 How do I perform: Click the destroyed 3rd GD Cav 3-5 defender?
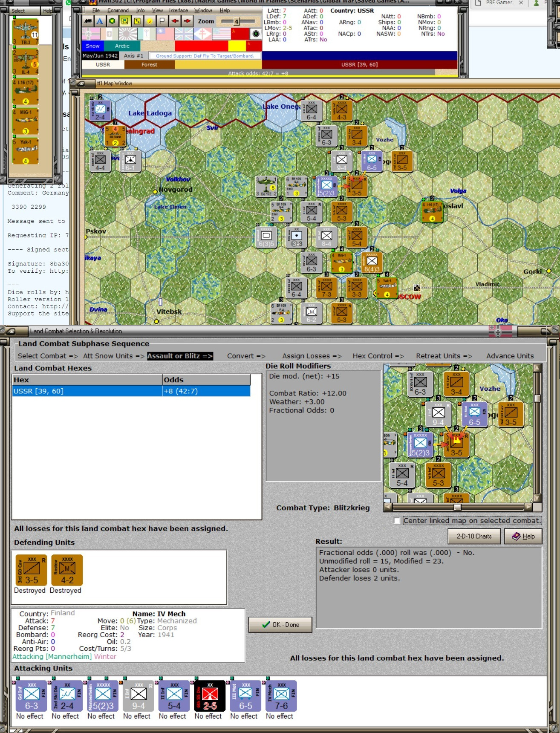(31, 570)
